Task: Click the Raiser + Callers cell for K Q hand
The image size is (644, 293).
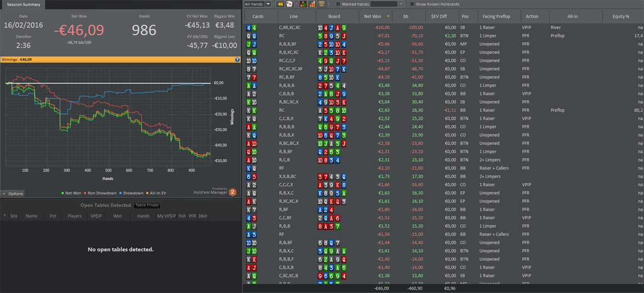Action: click(494, 168)
